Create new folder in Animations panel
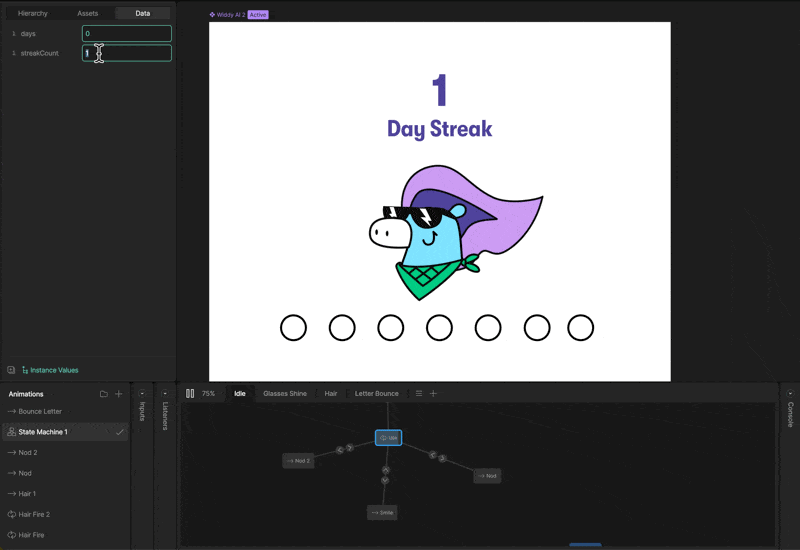Viewport: 800px width, 550px height. point(104,394)
